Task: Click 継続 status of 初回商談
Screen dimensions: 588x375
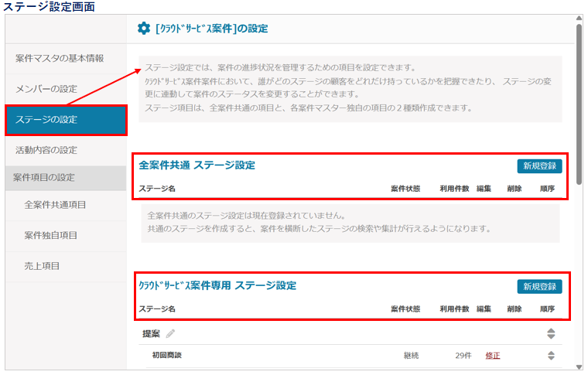Action: click(411, 356)
